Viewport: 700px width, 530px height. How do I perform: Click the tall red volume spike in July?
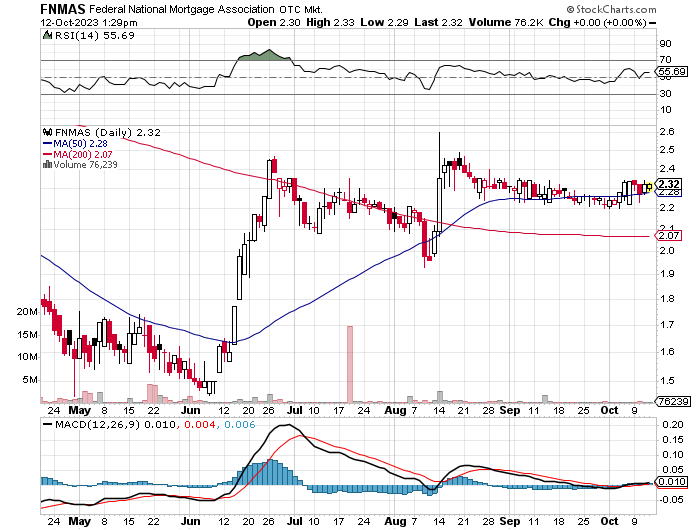click(x=350, y=364)
